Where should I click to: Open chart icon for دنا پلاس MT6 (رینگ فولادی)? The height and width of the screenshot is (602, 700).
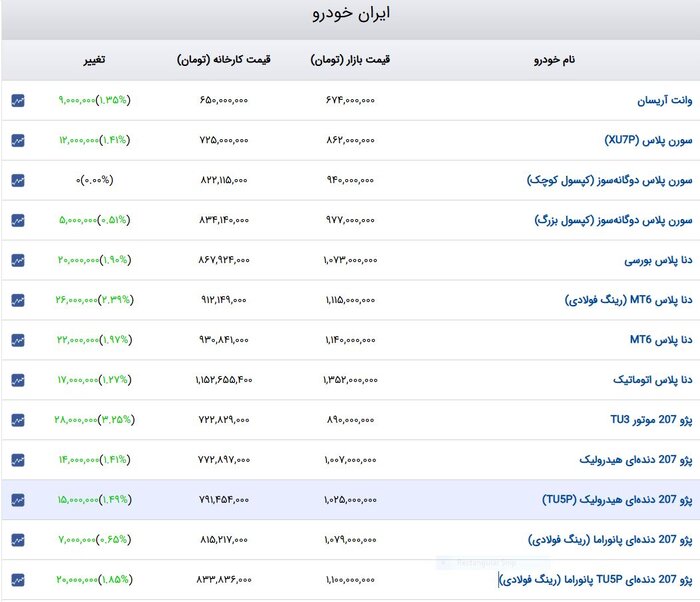[18, 300]
